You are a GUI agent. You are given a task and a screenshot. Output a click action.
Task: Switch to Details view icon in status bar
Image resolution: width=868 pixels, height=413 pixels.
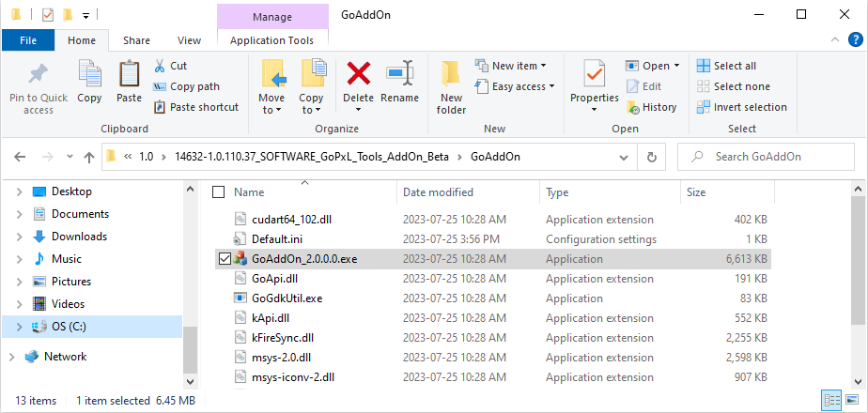point(829,400)
